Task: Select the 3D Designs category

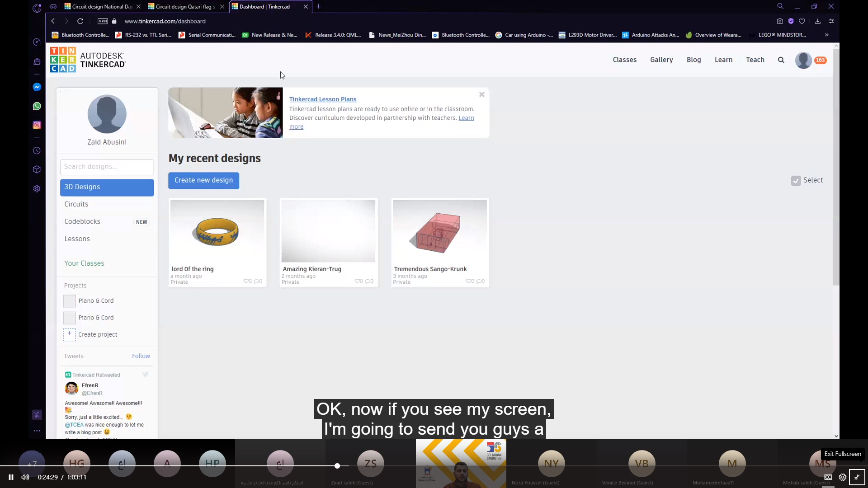Action: coord(107,187)
